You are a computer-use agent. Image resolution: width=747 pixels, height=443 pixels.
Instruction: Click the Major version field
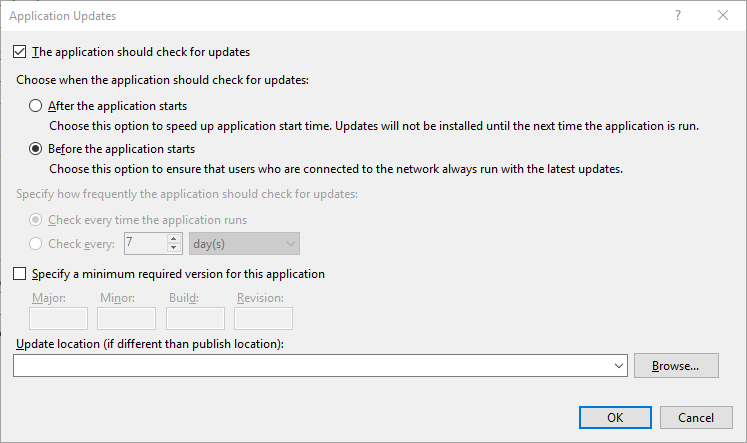[59, 318]
